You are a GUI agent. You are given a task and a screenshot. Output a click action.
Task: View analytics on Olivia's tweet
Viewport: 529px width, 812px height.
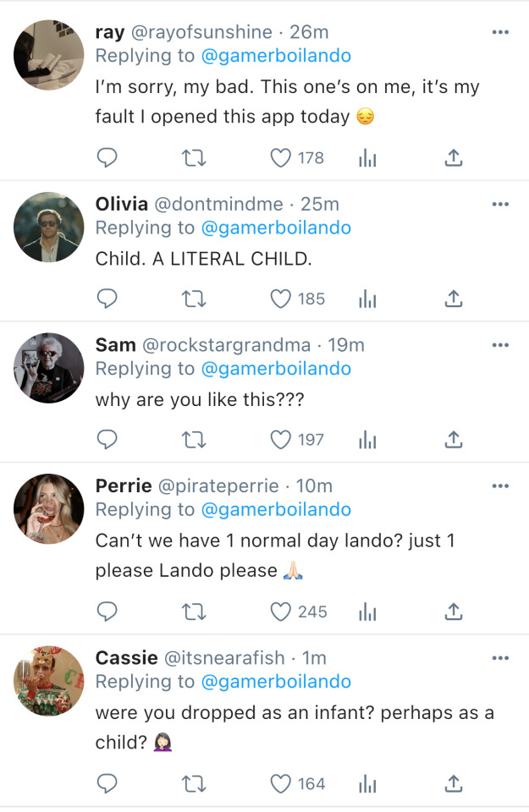point(367,299)
